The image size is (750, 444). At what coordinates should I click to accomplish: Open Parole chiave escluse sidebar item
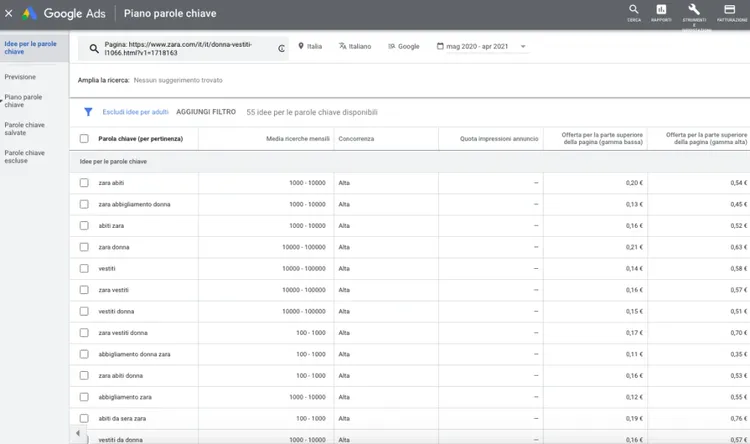click(x=24, y=156)
